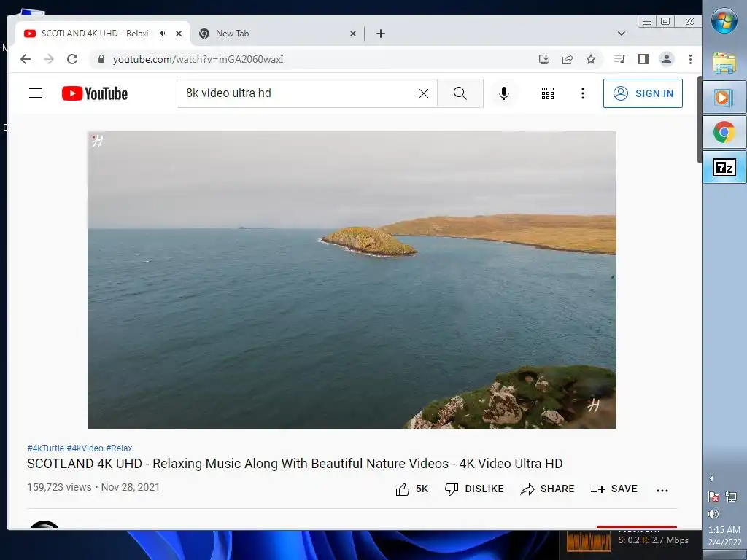Image resolution: width=747 pixels, height=560 pixels.
Task: Open the #4kVideo hashtag link
Action: pos(85,448)
